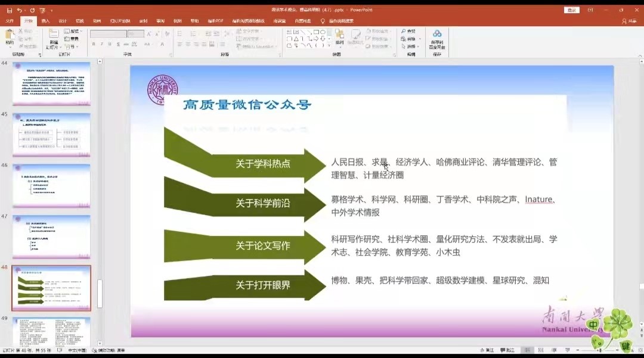Screen dimensions: 644x358
Task: Click the Save icon in quick access toolbar
Action: pyautogui.click(x=9, y=10)
